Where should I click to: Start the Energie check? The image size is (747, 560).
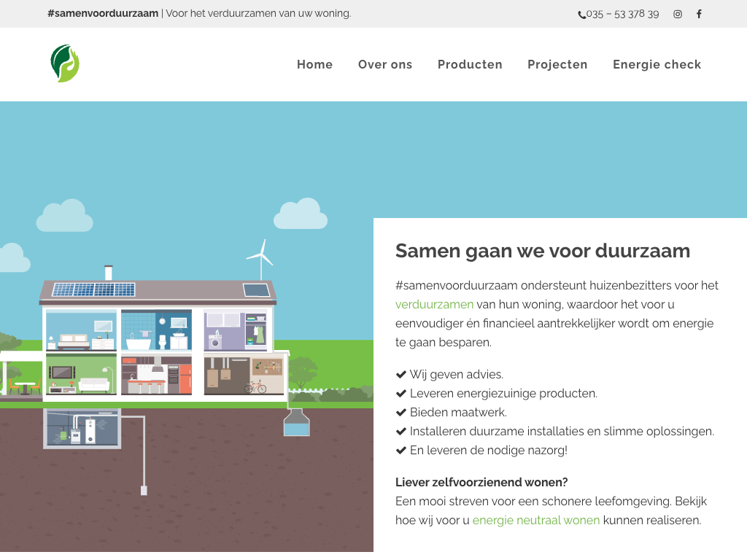657,64
